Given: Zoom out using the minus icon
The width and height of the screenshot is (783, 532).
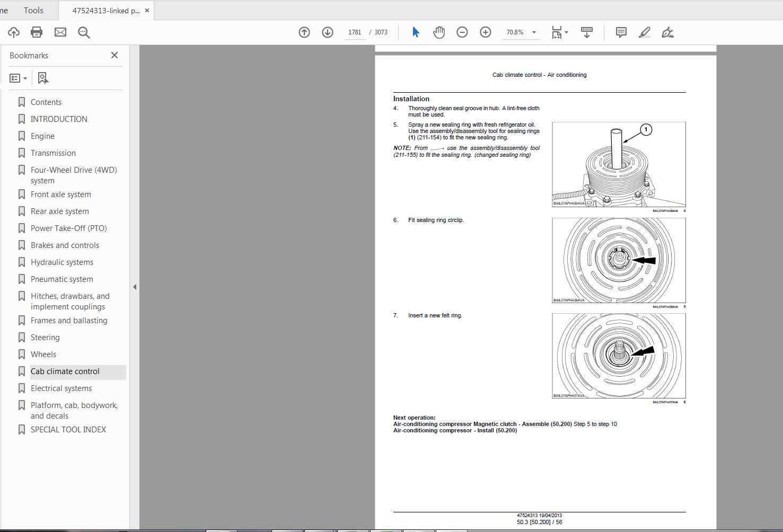Looking at the screenshot, I should pos(462,32).
